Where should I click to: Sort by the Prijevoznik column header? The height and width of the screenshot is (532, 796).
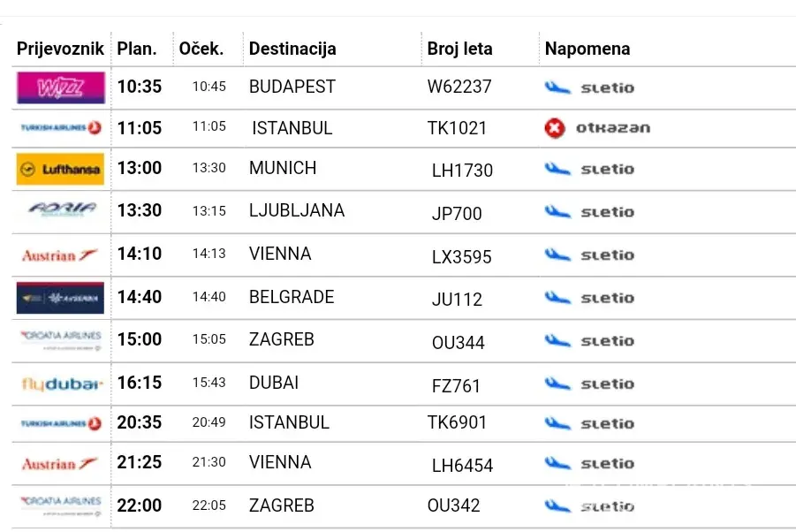60,49
